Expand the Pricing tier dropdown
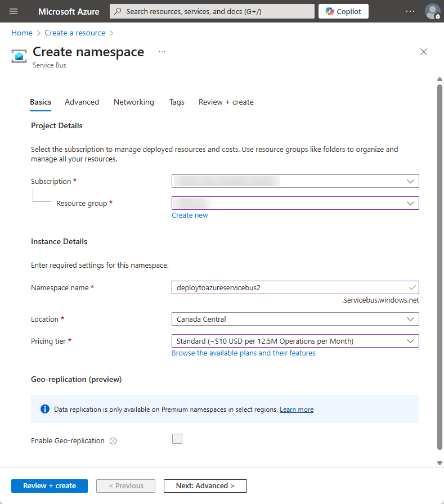Viewport: 444px width, 504px height. coord(295,341)
